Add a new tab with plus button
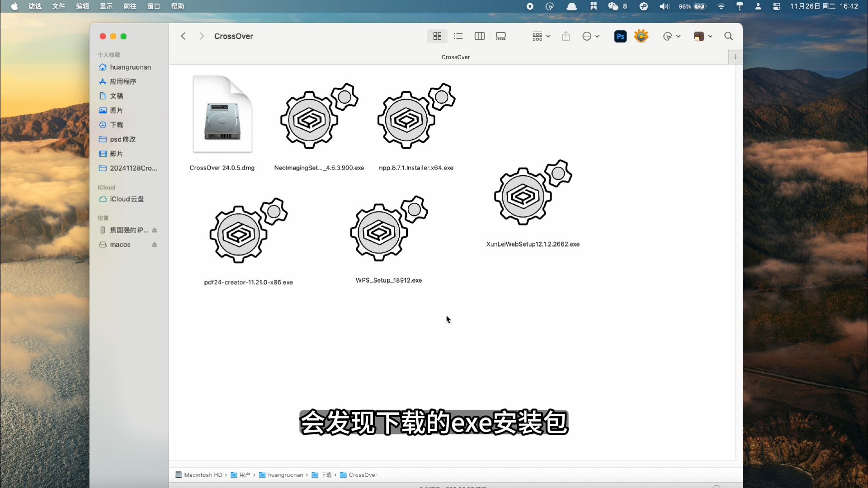Image resolution: width=868 pixels, height=488 pixels. (736, 57)
